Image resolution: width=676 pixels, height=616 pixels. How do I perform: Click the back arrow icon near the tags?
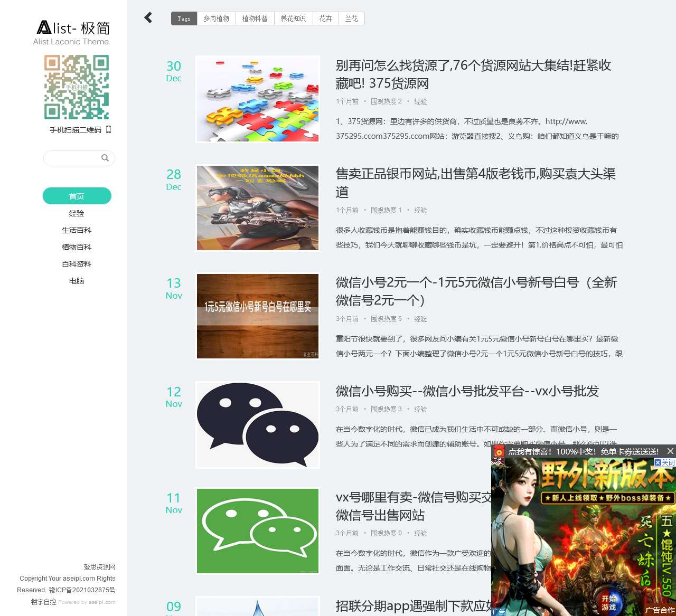coord(148,18)
